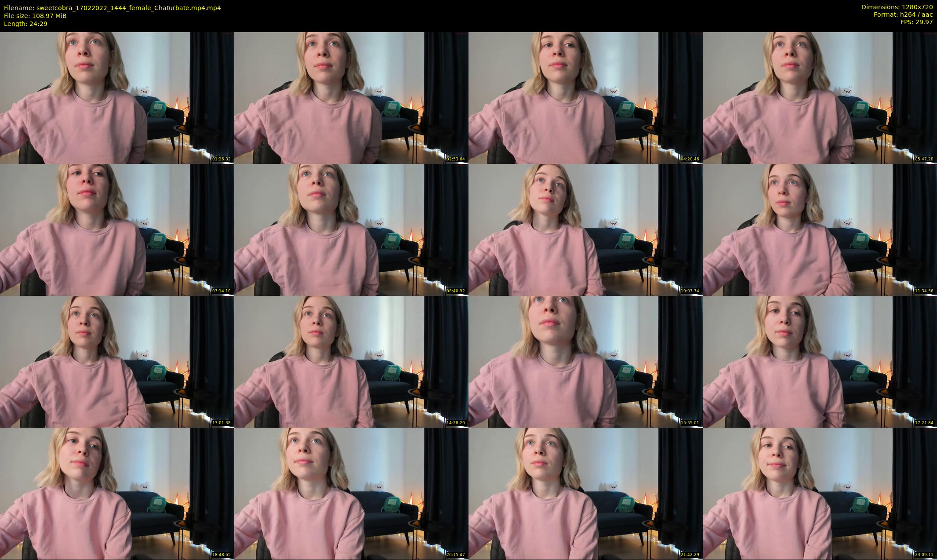
Task: Click the frame timestamped 05:47.28
Action: 820,98
